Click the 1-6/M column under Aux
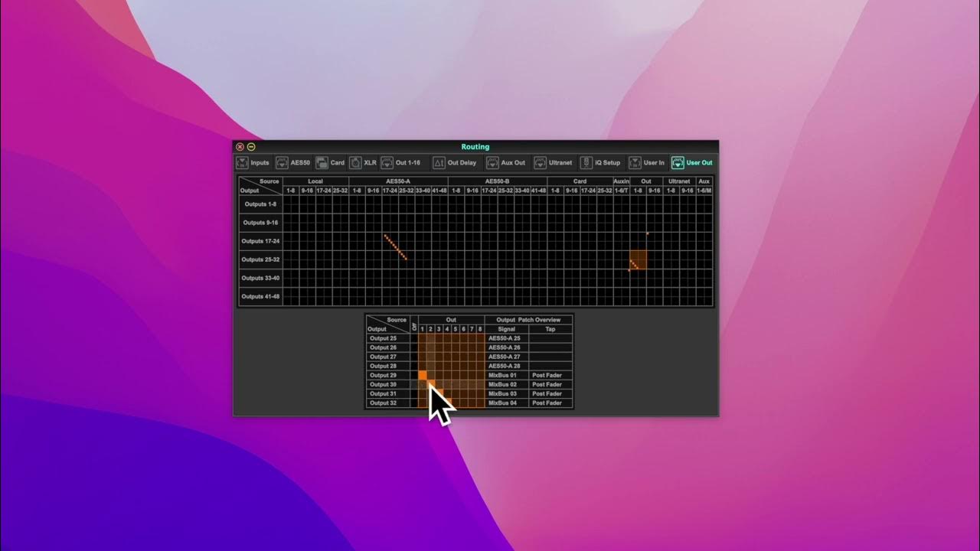 (x=704, y=190)
